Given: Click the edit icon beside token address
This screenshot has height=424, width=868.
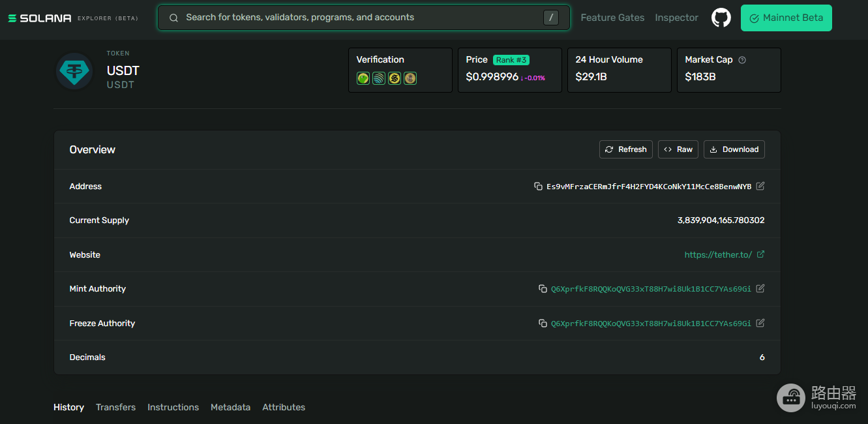Looking at the screenshot, I should pyautogui.click(x=760, y=186).
